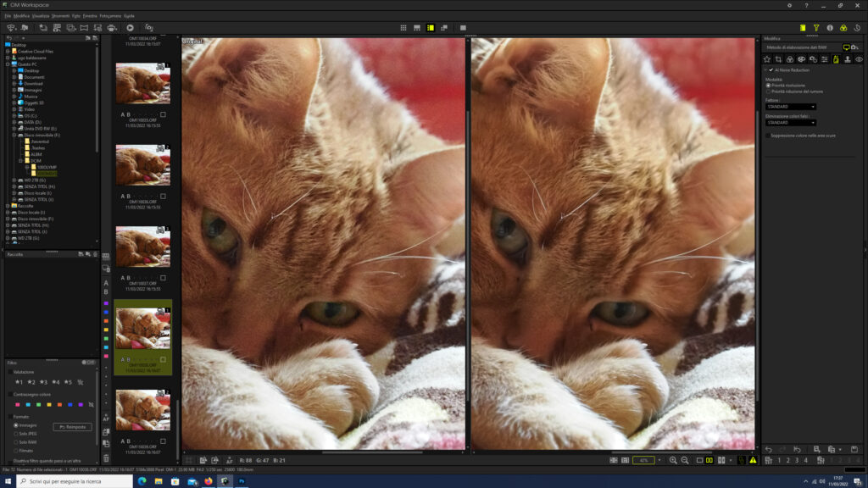
Task: Enable Soppressione colore nelle aree scure checkbox
Action: pos(768,136)
